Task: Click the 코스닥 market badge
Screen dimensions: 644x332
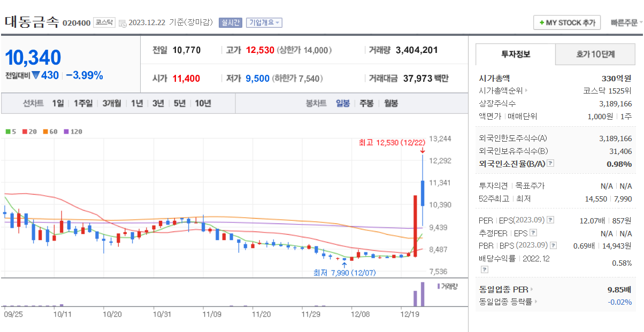Action: (104, 22)
